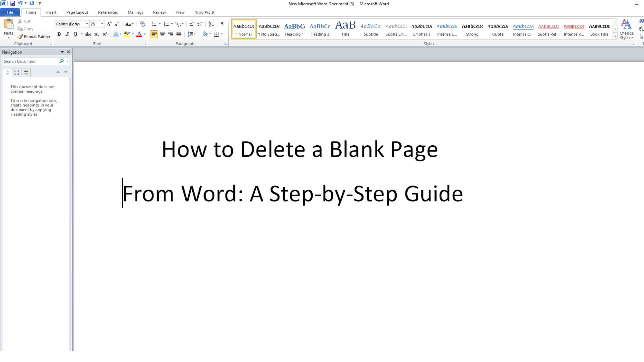Browse page thumbnails in the Navigation pane
Image resolution: width=644 pixels, height=362 pixels.
17,73
